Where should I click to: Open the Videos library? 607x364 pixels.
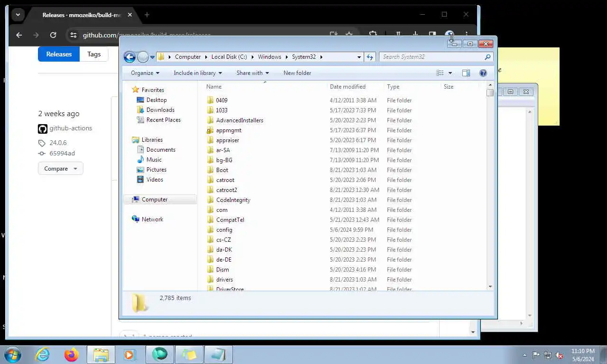[x=155, y=180]
